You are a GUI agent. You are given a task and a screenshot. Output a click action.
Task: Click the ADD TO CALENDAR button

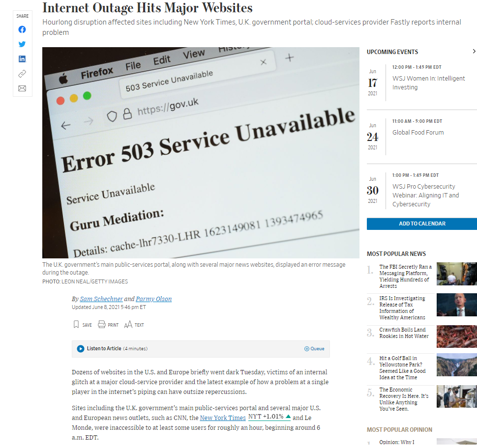[421, 224]
